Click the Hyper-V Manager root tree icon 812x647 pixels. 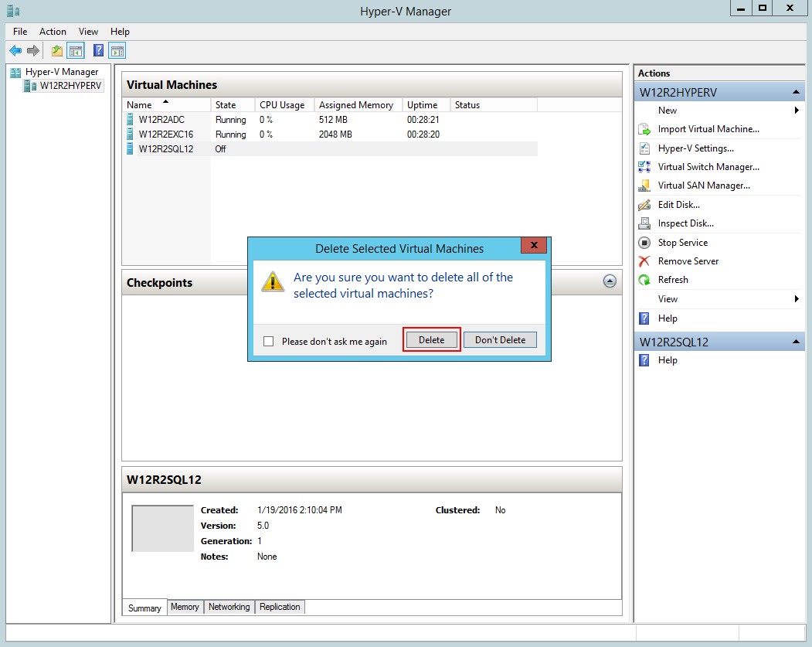16,72
